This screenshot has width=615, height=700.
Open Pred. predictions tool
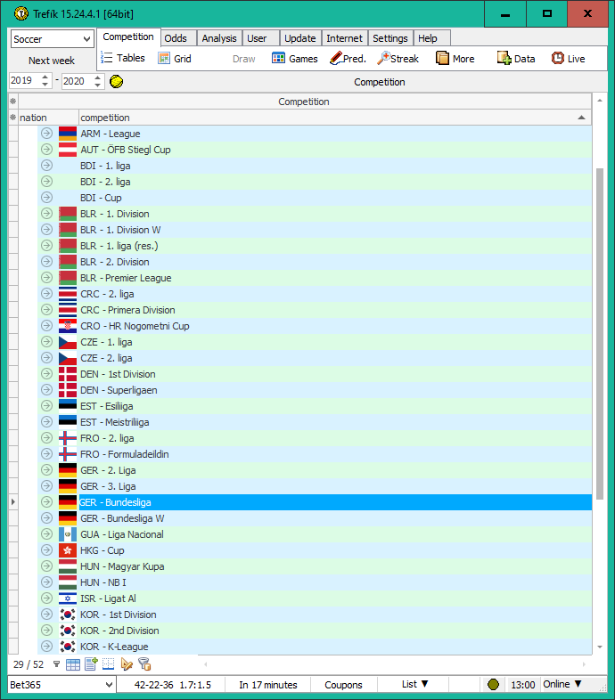pos(348,59)
